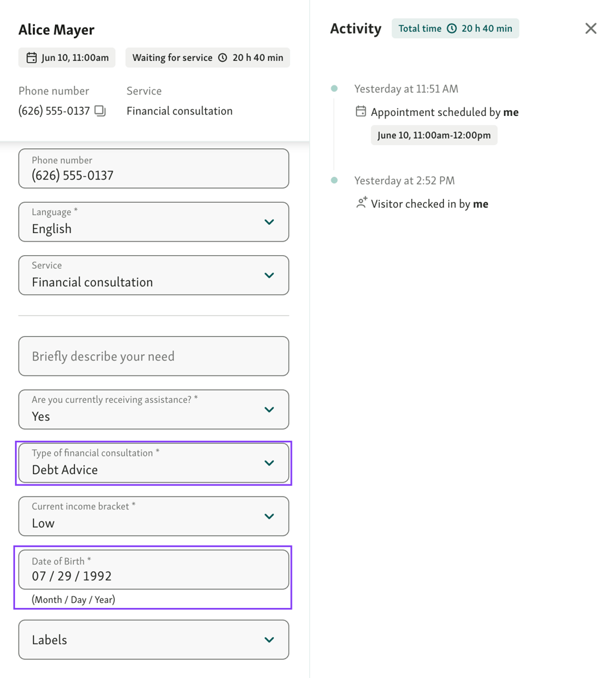Click the visitor check-in person icon
Screen dimensions: 616x678
[361, 203]
